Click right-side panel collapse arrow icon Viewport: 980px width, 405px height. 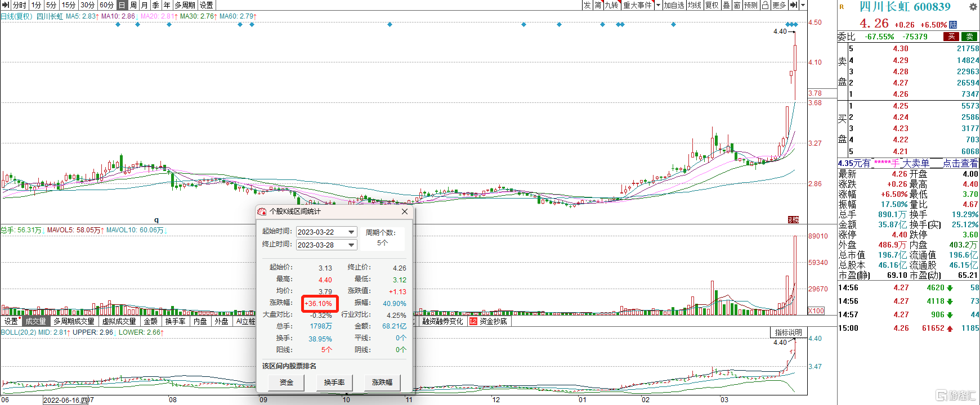point(794,5)
